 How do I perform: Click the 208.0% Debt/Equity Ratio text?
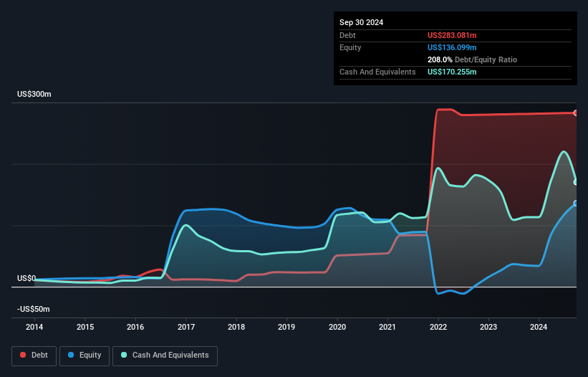(x=472, y=59)
